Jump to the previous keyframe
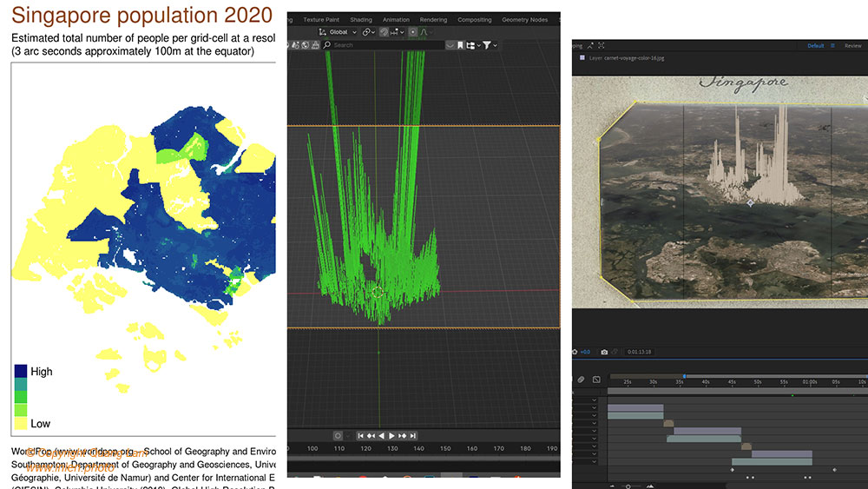This screenshot has width=868, height=489. (x=371, y=436)
